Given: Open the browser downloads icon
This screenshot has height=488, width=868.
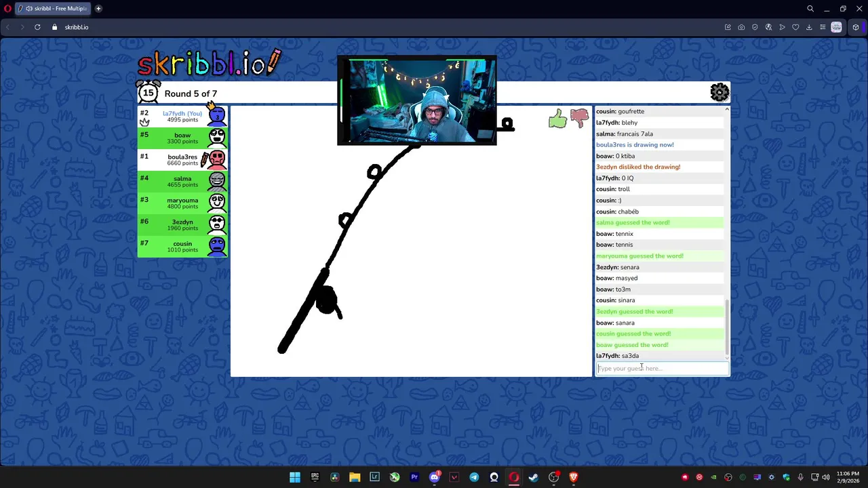Looking at the screenshot, I should (x=809, y=27).
